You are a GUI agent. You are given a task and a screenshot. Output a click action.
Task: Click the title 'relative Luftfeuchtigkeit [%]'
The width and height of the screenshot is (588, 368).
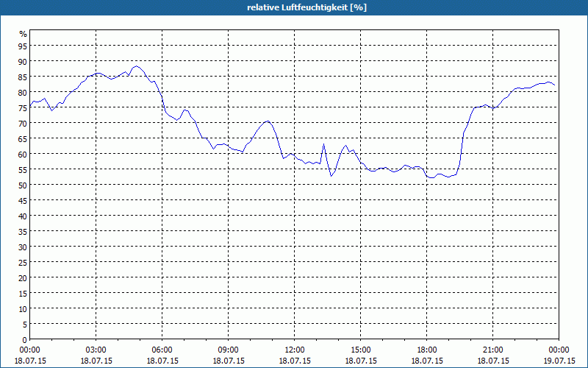pos(306,7)
